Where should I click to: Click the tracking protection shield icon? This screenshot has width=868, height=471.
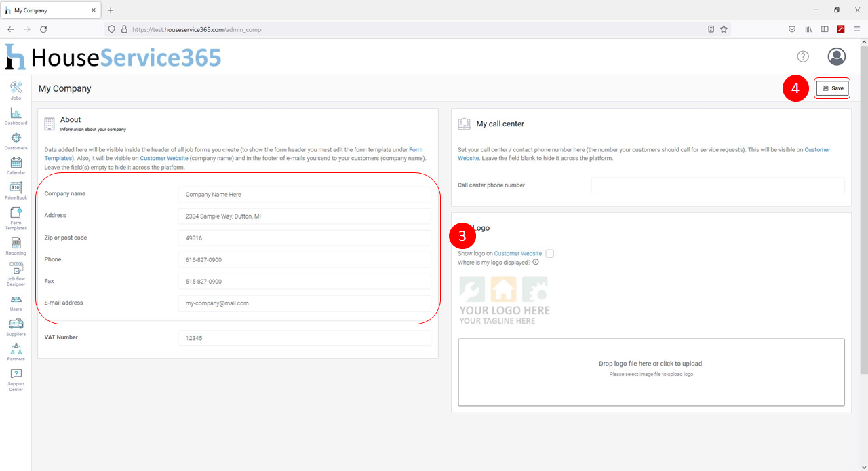coord(112,29)
